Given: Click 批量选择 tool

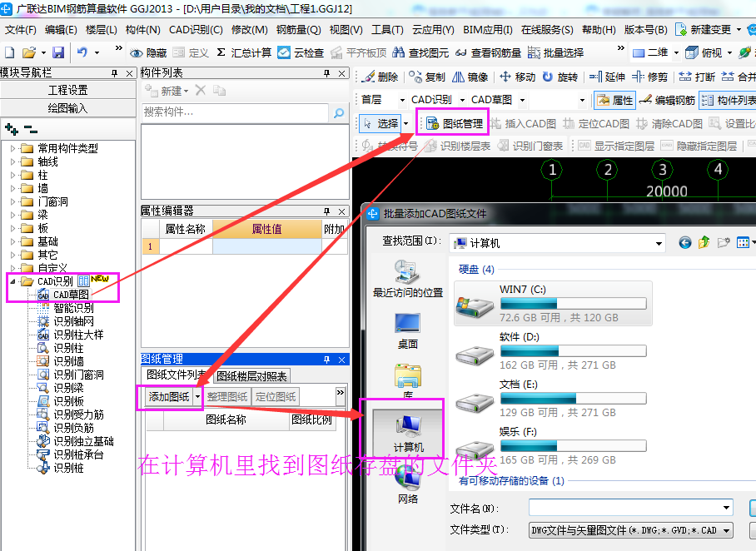Looking at the screenshot, I should 555,52.
